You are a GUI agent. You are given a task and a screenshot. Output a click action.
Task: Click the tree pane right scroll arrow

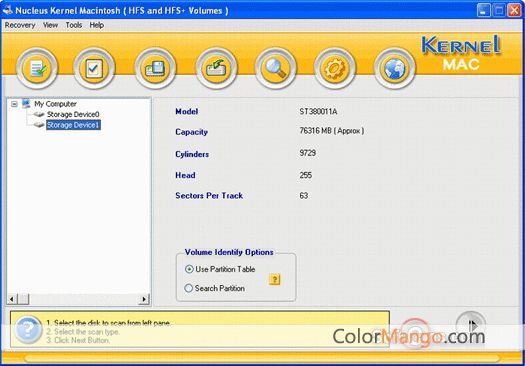pos(144,299)
